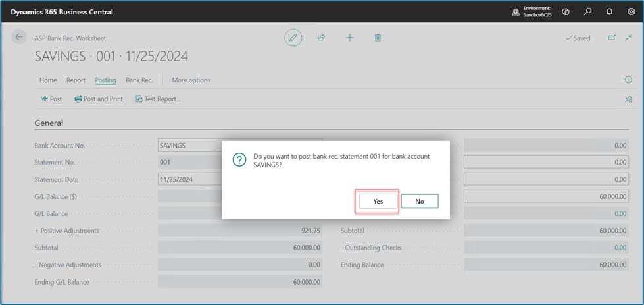This screenshot has height=305, width=644.
Task: Click the Post action
Action: tap(51, 99)
